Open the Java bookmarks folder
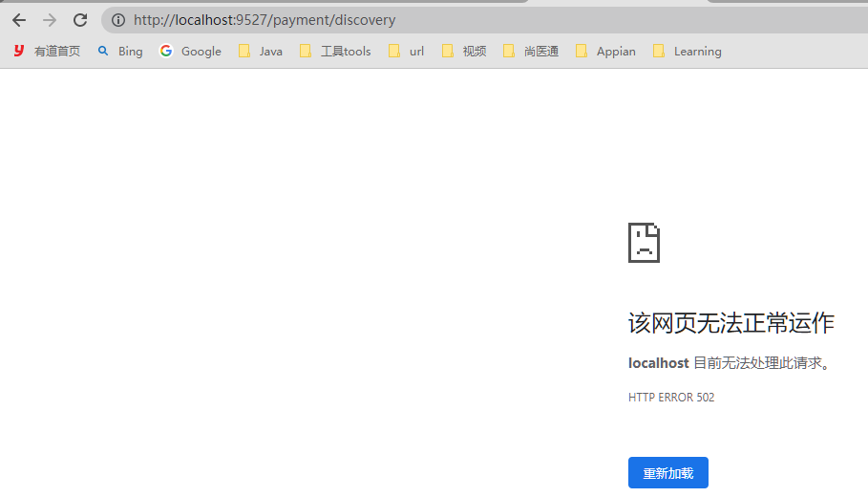 tap(260, 51)
